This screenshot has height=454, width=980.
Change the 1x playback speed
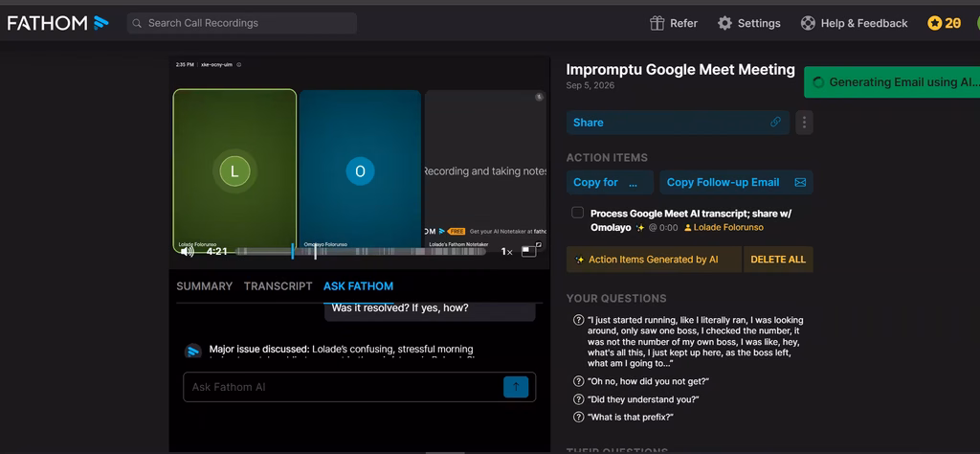[507, 251]
